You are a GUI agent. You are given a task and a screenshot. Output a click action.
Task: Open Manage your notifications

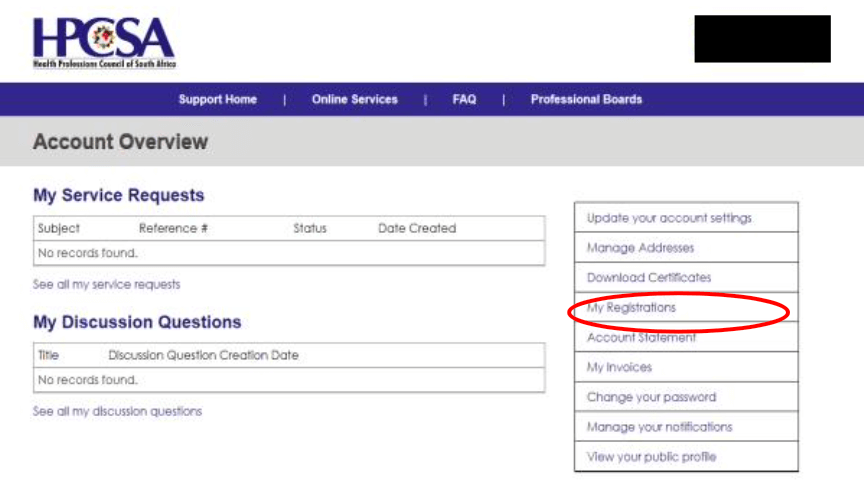click(x=659, y=427)
